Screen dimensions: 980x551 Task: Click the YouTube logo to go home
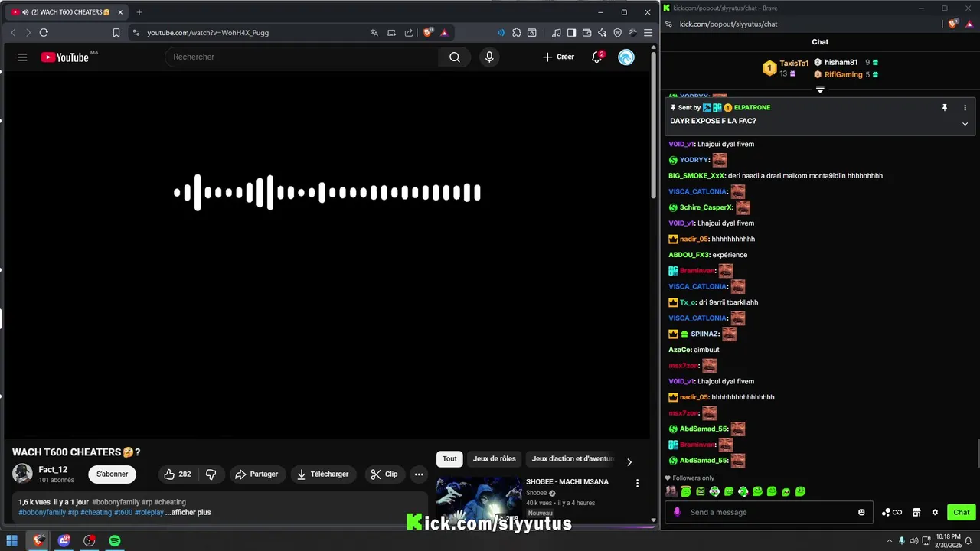point(65,57)
